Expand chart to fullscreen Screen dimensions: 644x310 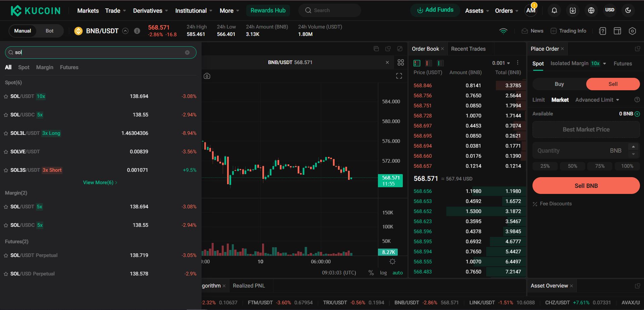click(x=399, y=76)
